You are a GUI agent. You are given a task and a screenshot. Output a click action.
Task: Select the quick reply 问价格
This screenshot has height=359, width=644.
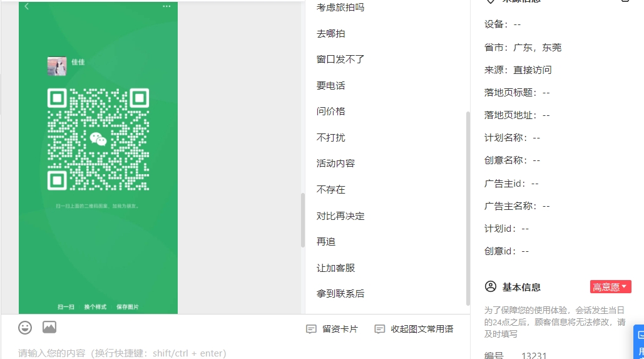coord(330,112)
